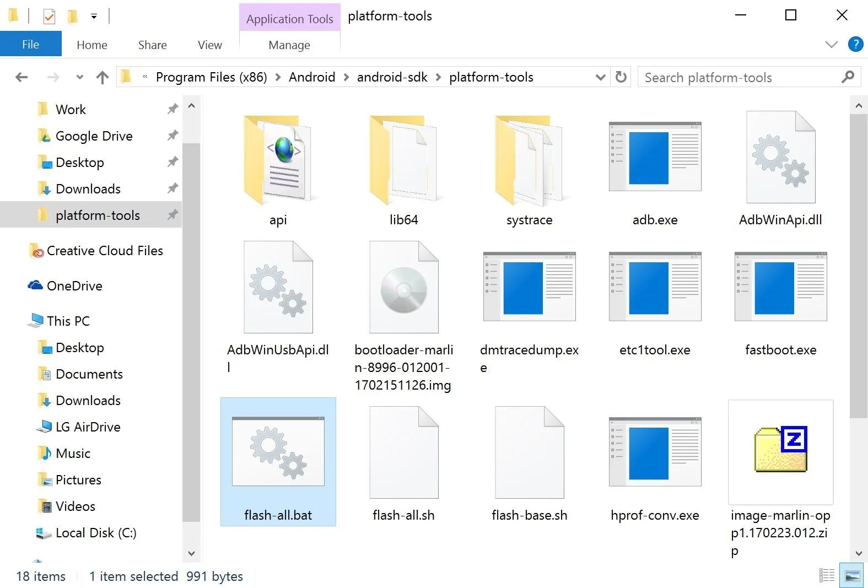Expand the ribbon with the chevron
The width and height of the screenshot is (868, 588).
pyautogui.click(x=832, y=44)
